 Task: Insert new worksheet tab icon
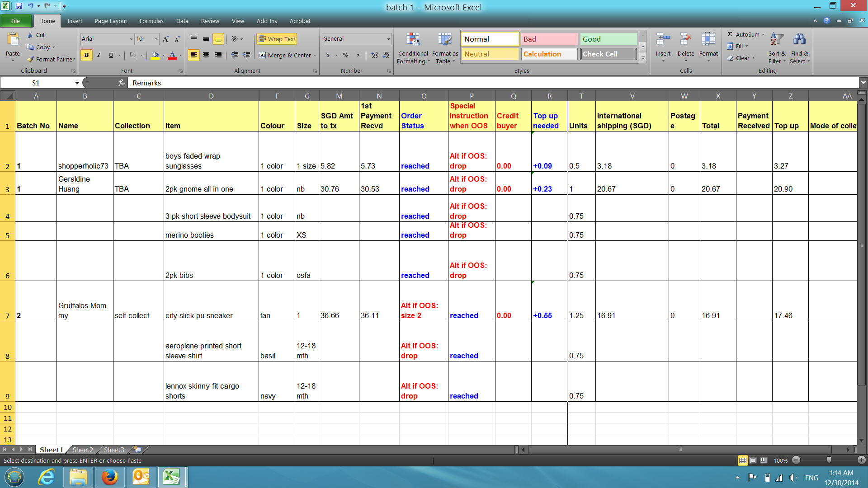tap(138, 450)
